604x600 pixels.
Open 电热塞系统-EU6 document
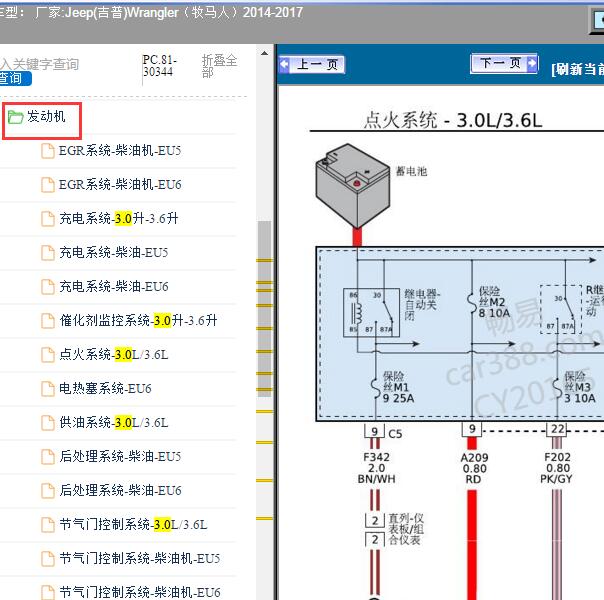pyautogui.click(x=105, y=388)
